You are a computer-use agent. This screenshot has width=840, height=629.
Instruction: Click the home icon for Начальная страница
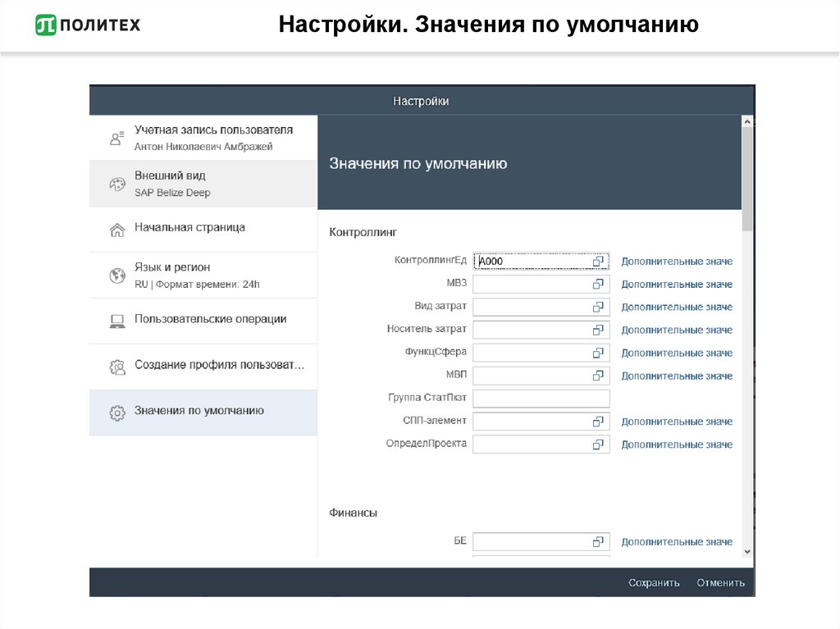pos(117,229)
